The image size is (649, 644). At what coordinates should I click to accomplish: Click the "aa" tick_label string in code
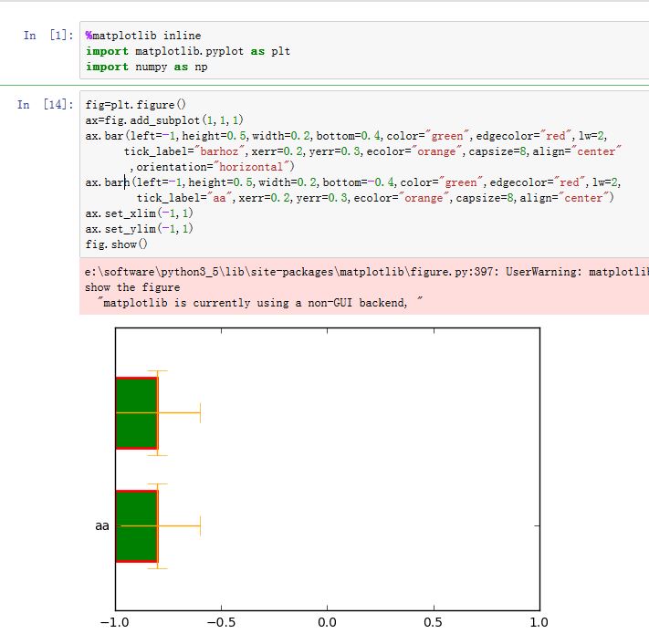tap(219, 198)
